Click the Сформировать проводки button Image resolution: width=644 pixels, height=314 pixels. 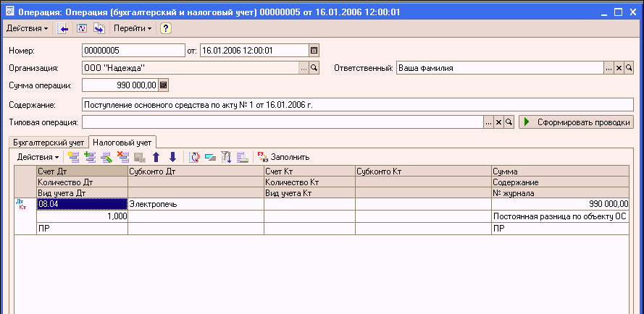(x=577, y=122)
